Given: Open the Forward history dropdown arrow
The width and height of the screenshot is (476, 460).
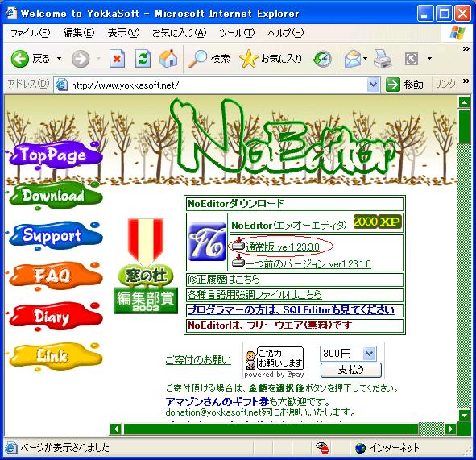Looking at the screenshot, I should pos(98,58).
